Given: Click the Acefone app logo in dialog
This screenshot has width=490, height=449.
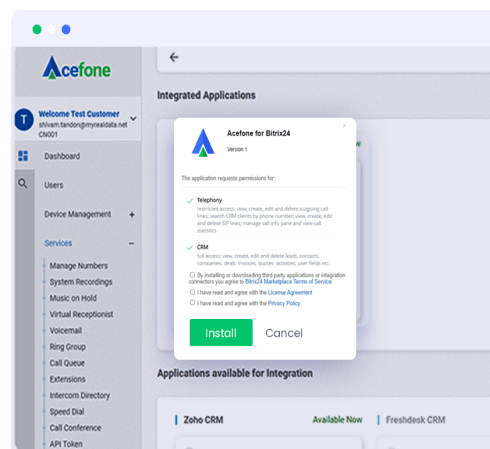Looking at the screenshot, I should point(203,143).
